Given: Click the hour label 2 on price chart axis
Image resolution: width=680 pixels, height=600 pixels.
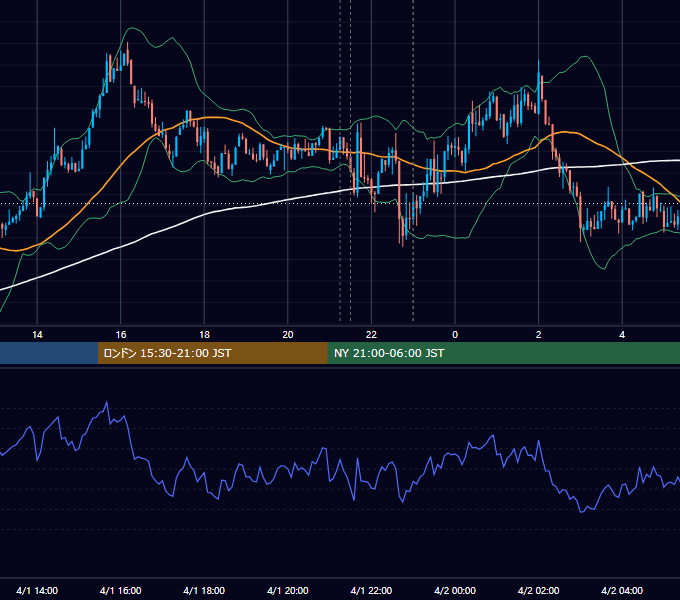Looking at the screenshot, I should coord(539,335).
